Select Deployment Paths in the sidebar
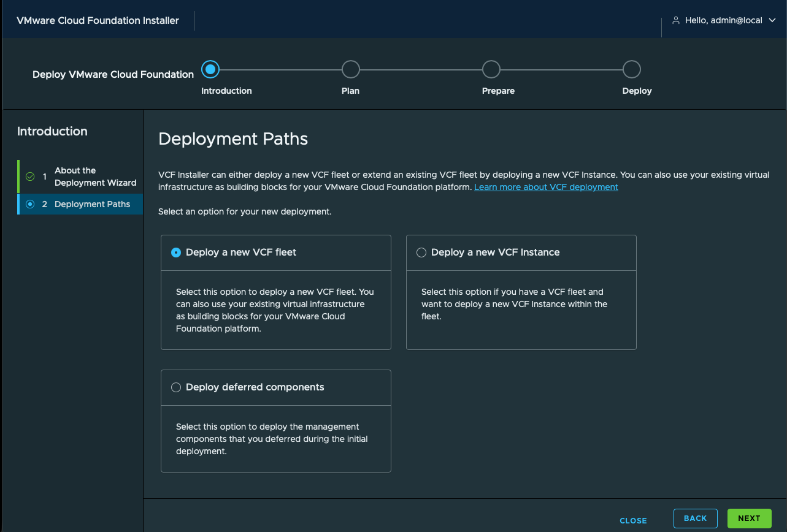Viewport: 787px width, 532px height. click(x=80, y=204)
